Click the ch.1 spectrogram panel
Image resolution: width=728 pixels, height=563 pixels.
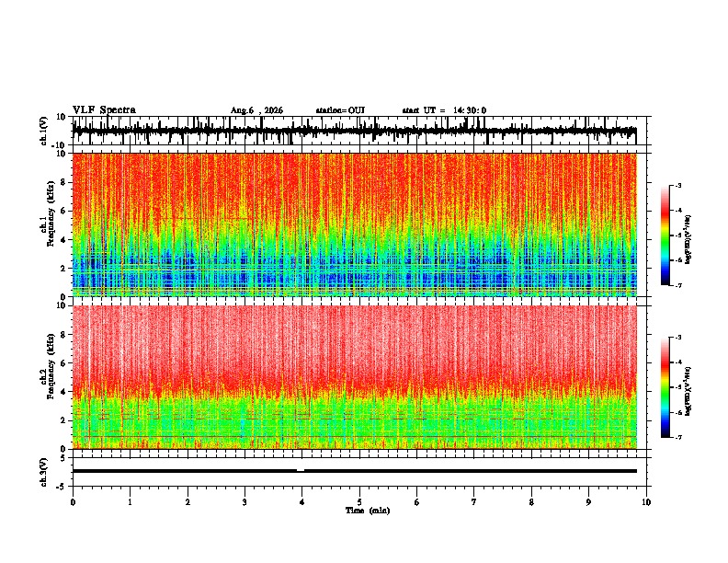[354, 224]
